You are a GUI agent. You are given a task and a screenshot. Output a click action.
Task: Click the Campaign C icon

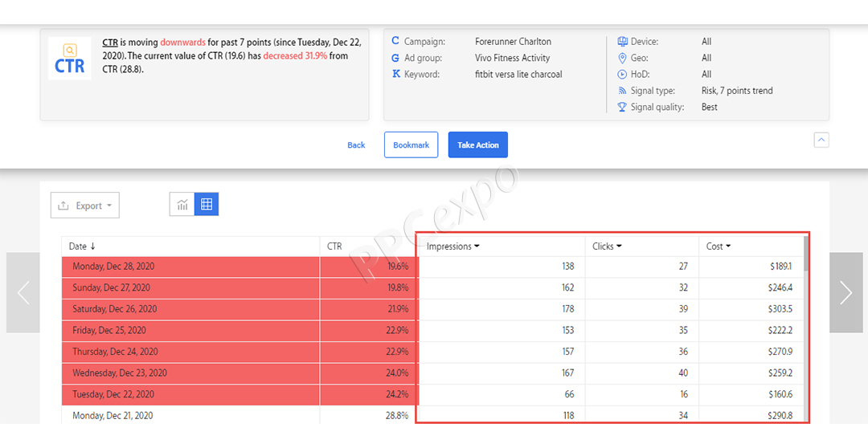(x=395, y=41)
